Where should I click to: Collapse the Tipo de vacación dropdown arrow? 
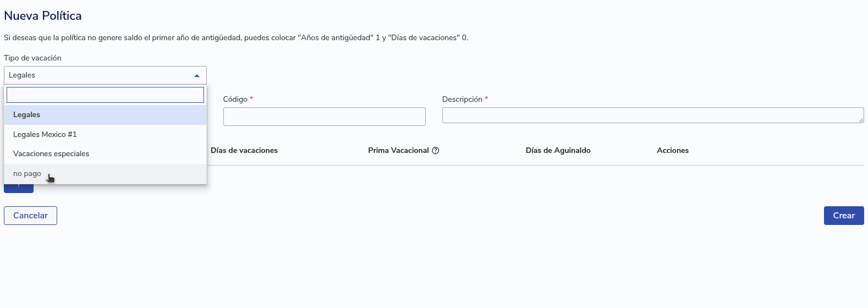pyautogui.click(x=197, y=75)
